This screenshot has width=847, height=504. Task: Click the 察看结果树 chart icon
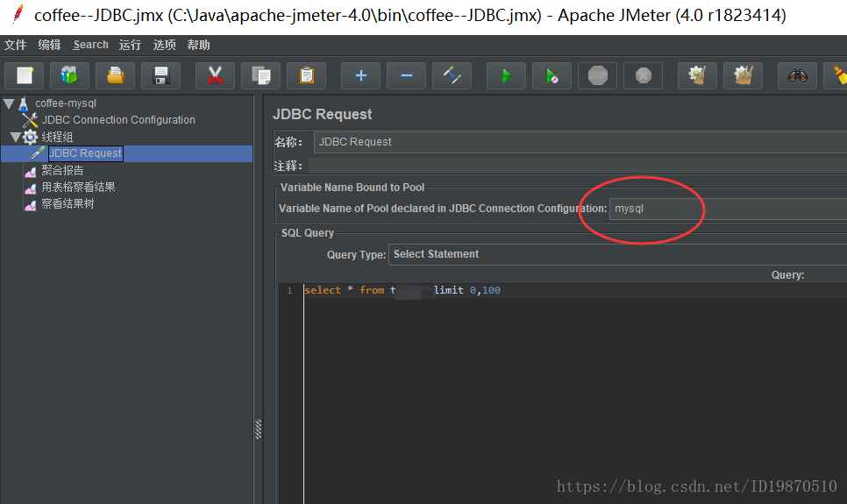(30, 205)
